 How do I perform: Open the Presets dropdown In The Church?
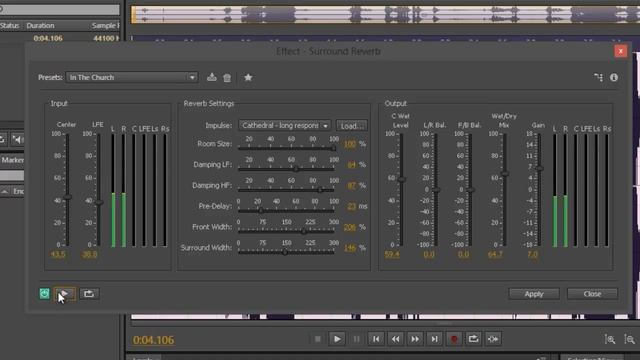point(132,77)
